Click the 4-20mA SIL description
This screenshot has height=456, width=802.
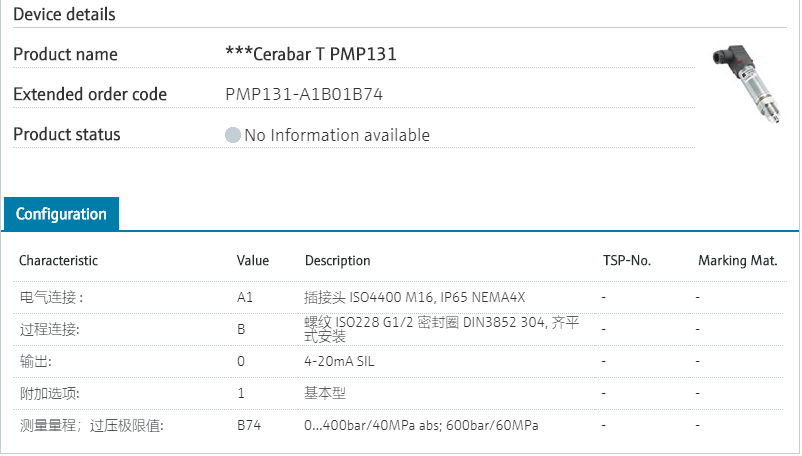(x=345, y=361)
